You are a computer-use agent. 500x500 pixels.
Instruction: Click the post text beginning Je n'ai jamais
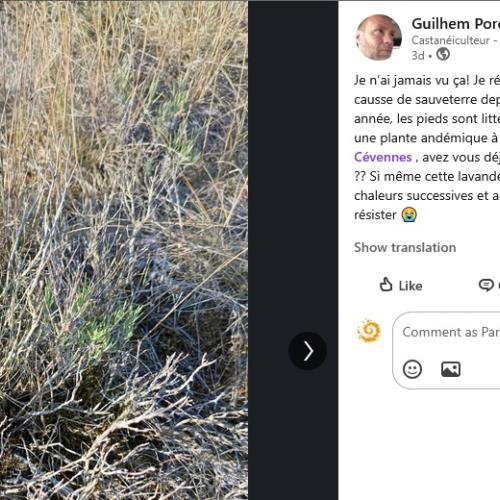pos(427,147)
